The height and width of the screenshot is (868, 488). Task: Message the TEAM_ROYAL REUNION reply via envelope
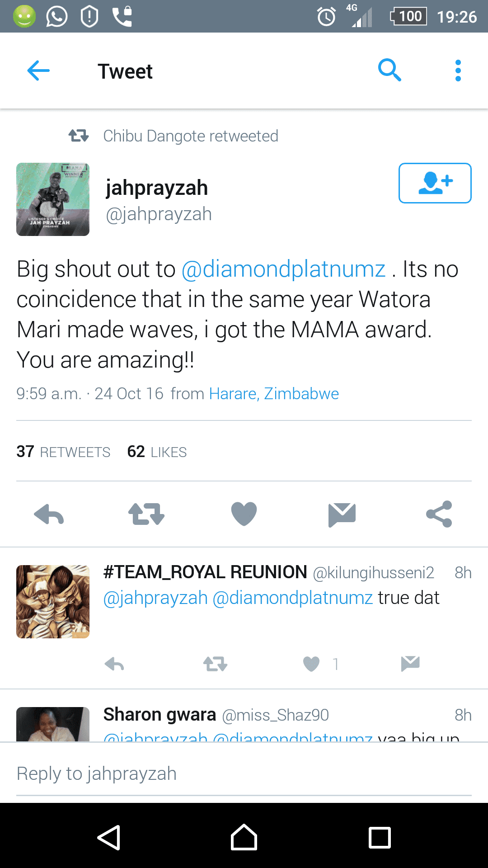click(410, 664)
